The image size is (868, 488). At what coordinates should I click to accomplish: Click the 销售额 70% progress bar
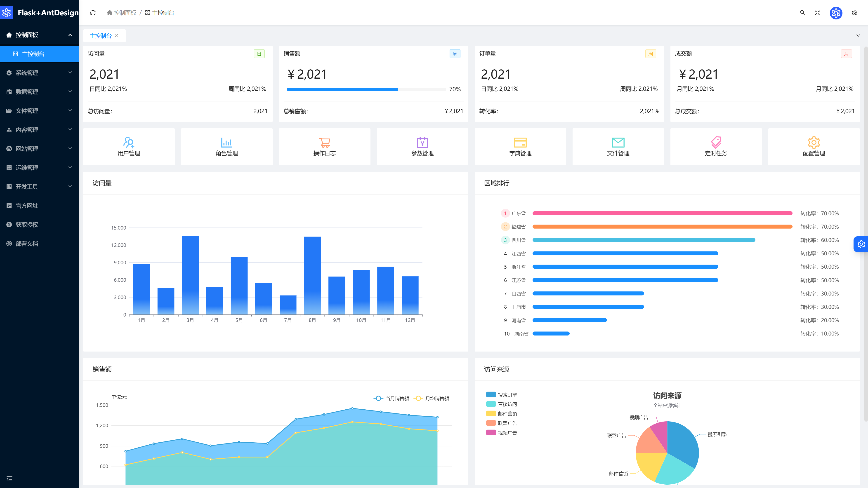(x=367, y=90)
